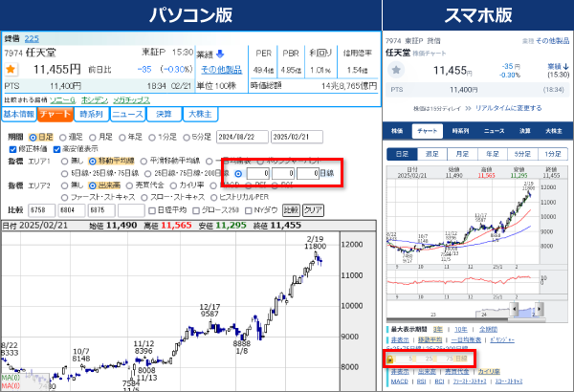
Task: Select the スロー・ストキャス radio button
Action: [144, 198]
